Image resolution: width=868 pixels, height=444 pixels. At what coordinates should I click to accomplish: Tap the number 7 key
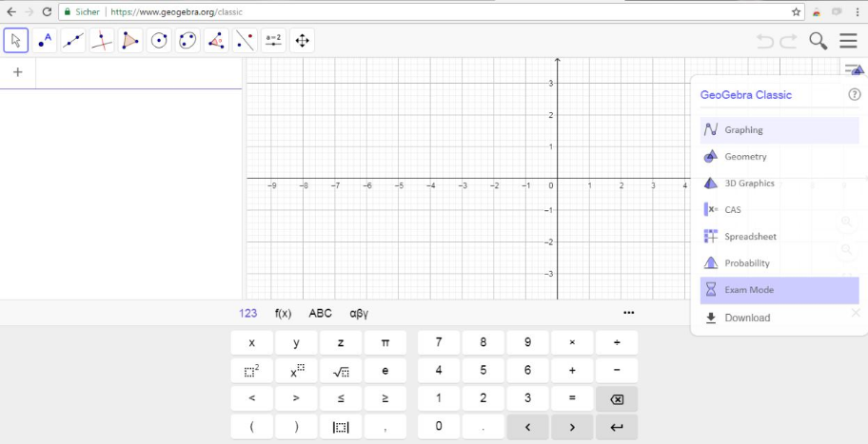coord(439,343)
